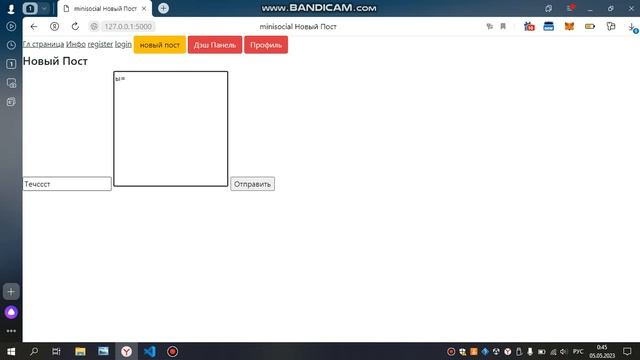
Task: Expand the tab groups dropdown arrow
Action: tap(44, 8)
